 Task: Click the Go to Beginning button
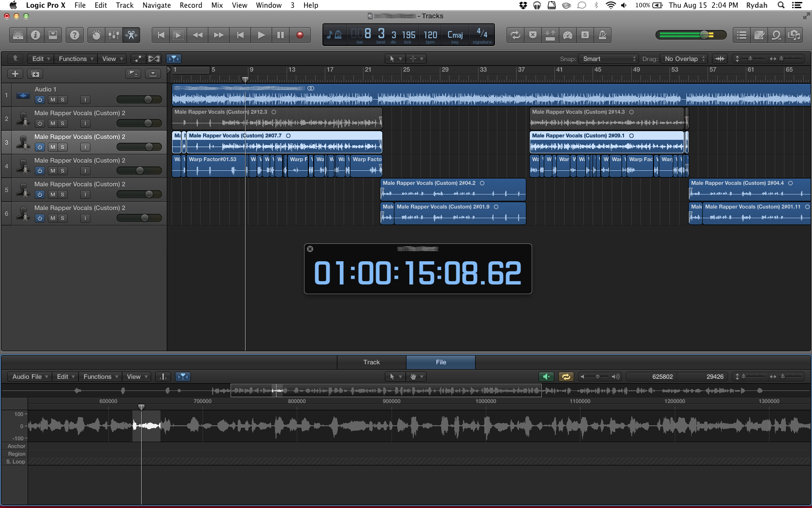point(161,35)
